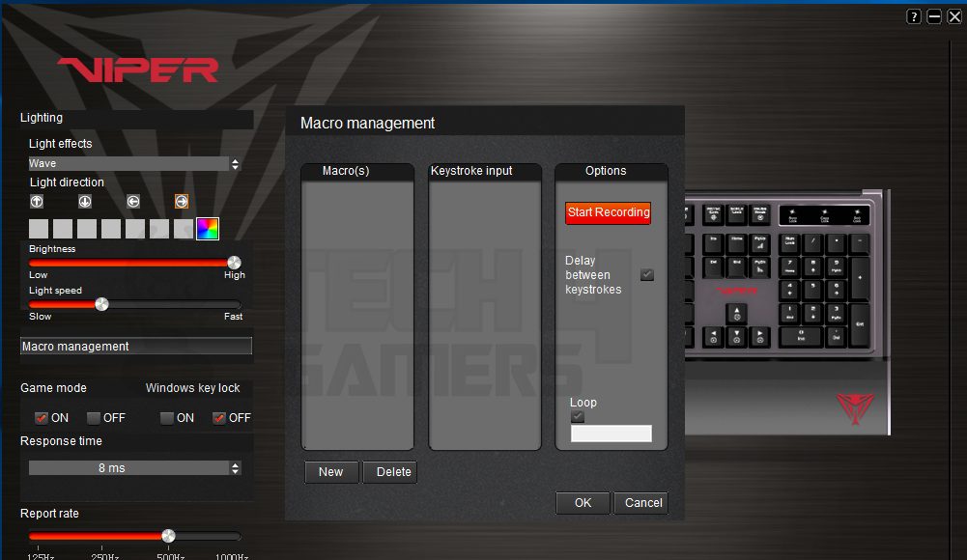Open the Light effects Wave dropdown
967x560 pixels.
click(134, 164)
